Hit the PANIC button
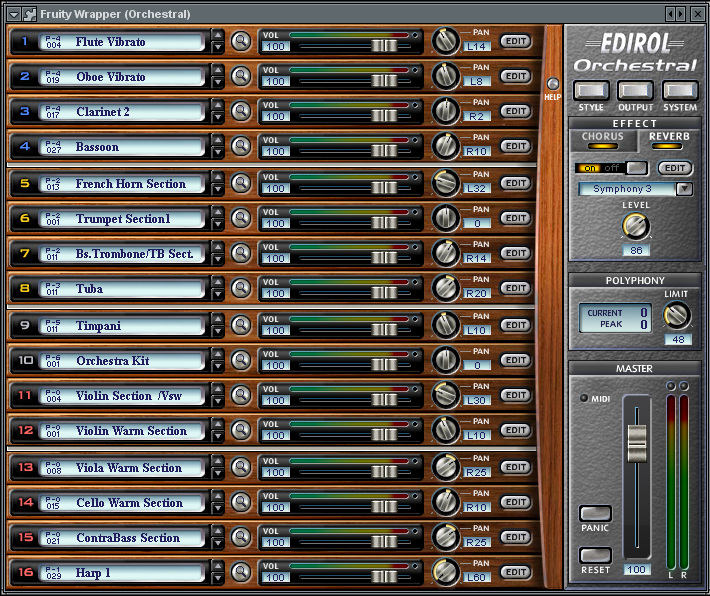 595,514
